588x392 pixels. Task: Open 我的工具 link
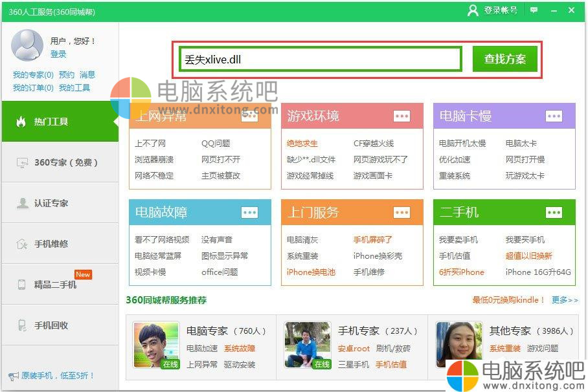click(74, 88)
